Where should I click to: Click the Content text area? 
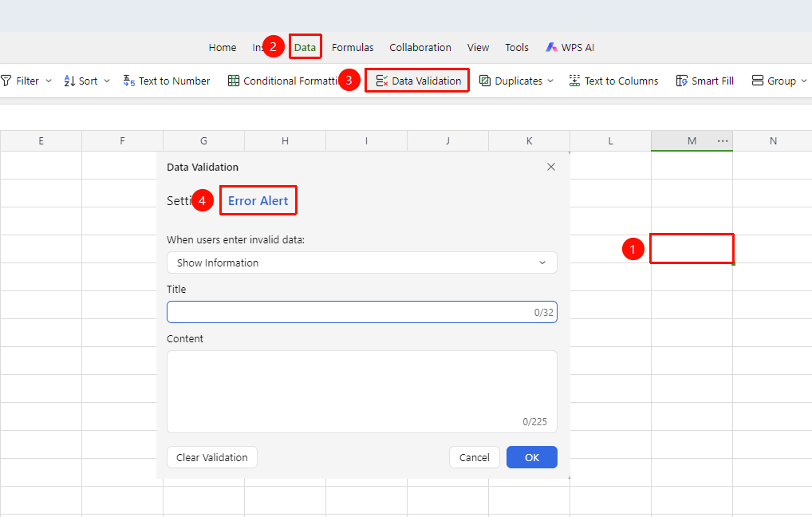coord(362,392)
